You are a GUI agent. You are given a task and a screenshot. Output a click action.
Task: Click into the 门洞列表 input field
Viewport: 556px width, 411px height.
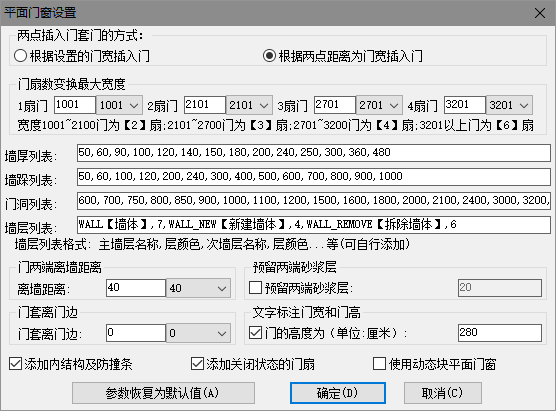314,201
